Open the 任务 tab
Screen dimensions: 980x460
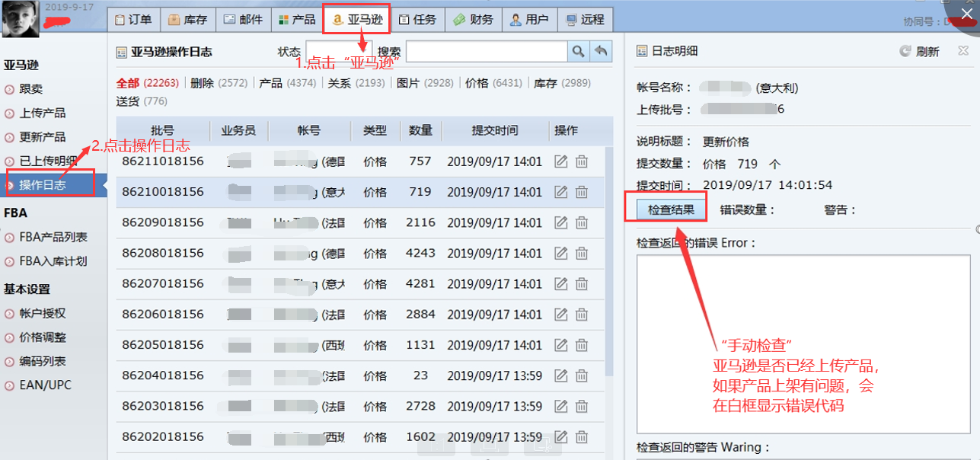click(417, 20)
